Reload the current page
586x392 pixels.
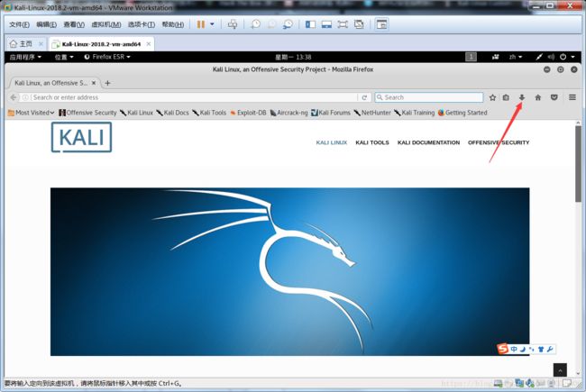coord(364,97)
